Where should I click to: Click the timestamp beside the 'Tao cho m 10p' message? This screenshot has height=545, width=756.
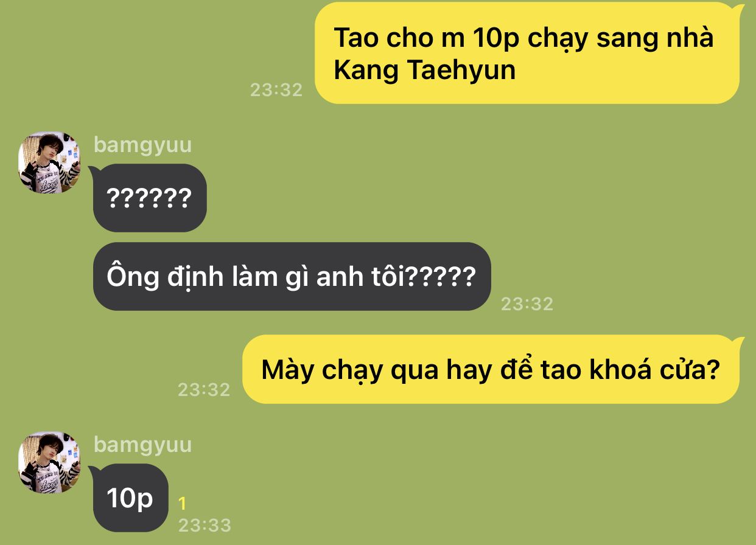(276, 89)
